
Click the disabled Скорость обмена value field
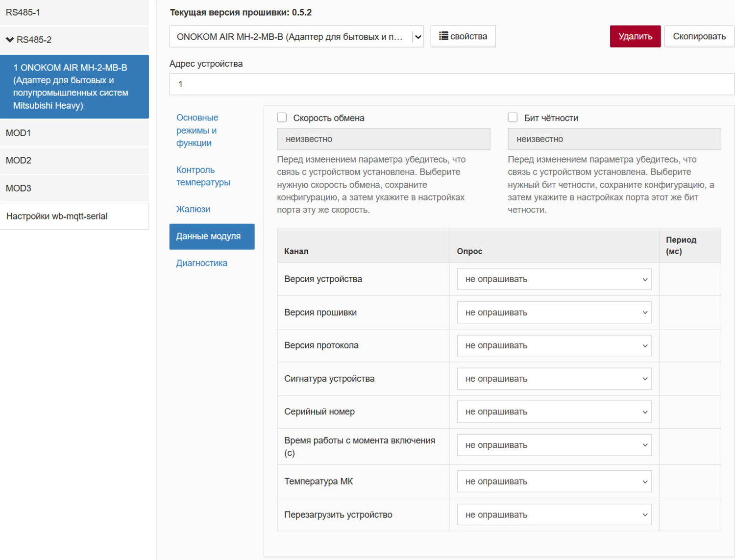384,139
